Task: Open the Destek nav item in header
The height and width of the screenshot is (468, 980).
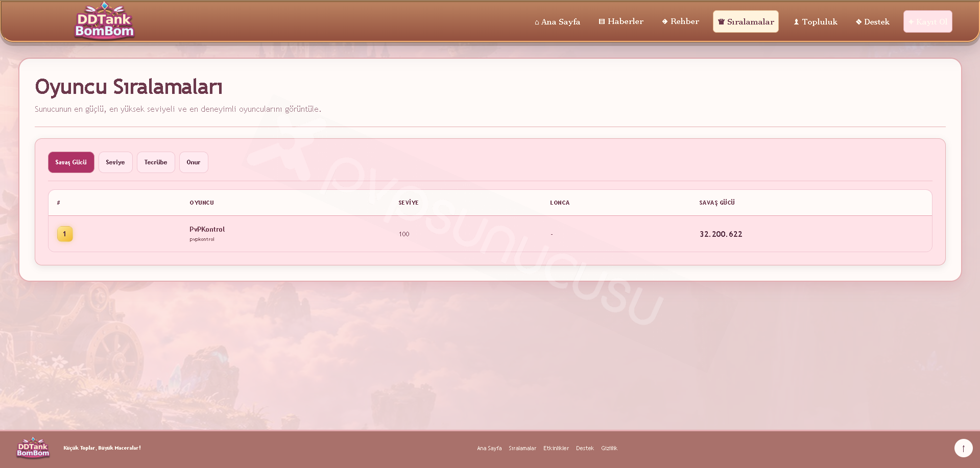Action: pos(873,21)
